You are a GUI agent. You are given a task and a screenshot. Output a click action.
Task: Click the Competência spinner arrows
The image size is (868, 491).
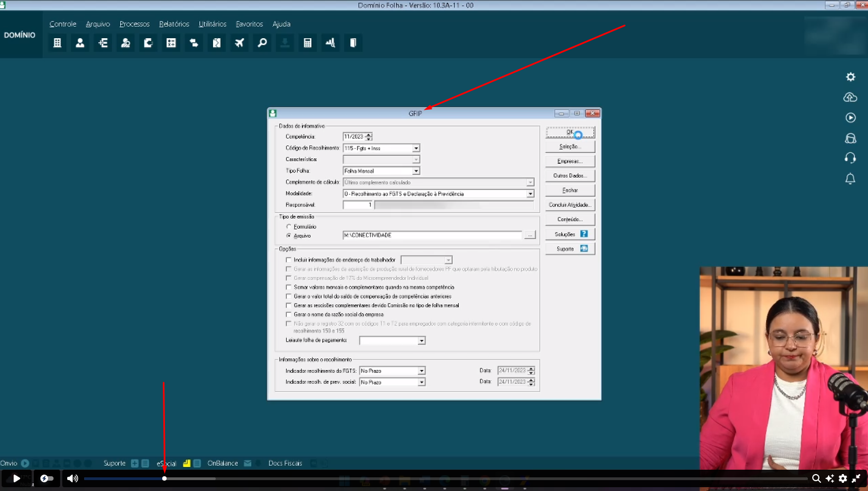(369, 137)
